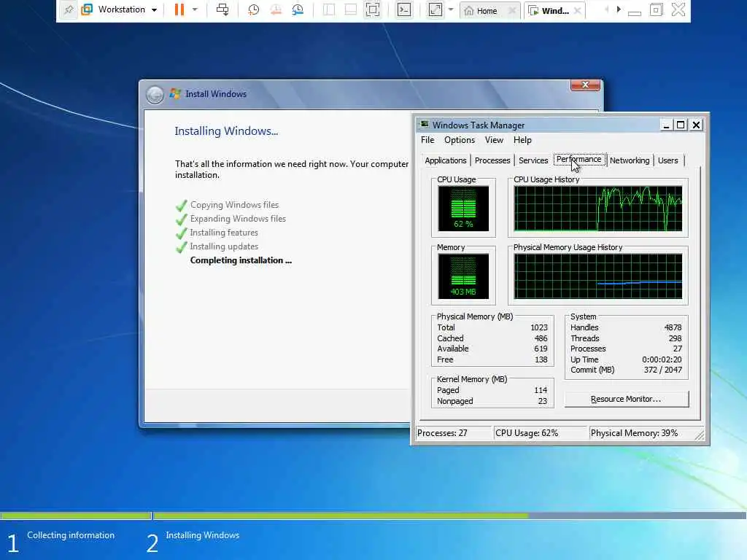Expand the power options arrow beside pause
The width and height of the screenshot is (747, 560).
[194, 9]
